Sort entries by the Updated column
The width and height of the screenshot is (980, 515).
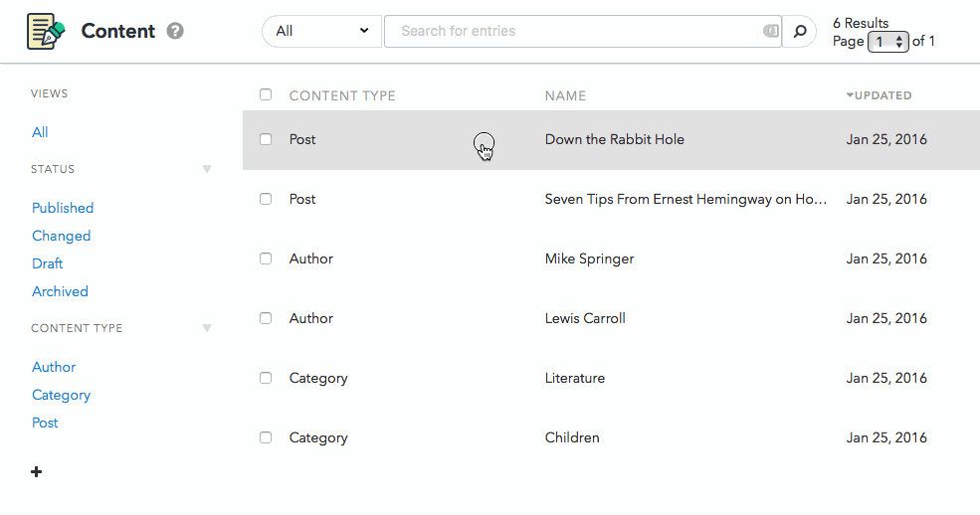pos(882,95)
